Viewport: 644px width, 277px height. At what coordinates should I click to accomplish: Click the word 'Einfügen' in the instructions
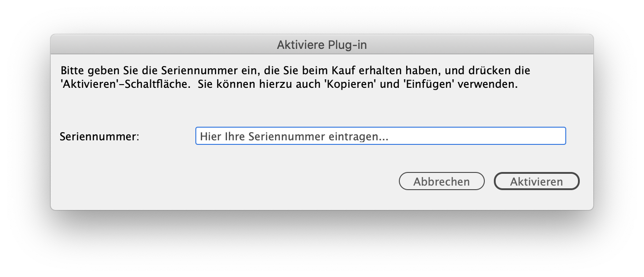(x=429, y=84)
